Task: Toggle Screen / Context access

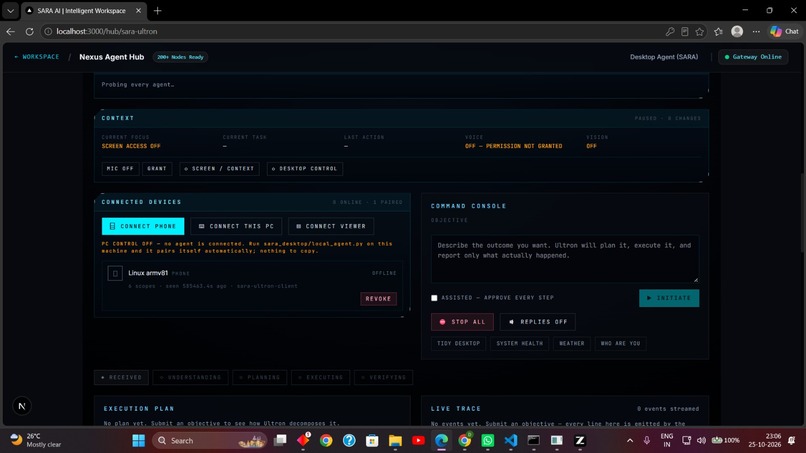Action: click(x=219, y=169)
